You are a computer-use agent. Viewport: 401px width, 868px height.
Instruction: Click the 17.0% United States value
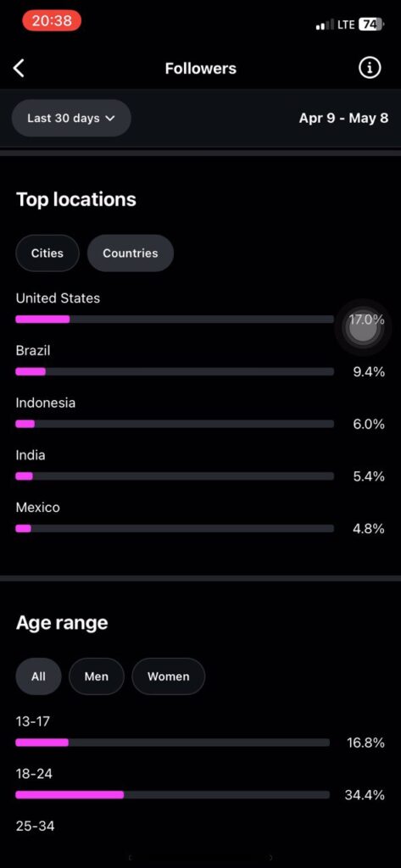pos(366,319)
